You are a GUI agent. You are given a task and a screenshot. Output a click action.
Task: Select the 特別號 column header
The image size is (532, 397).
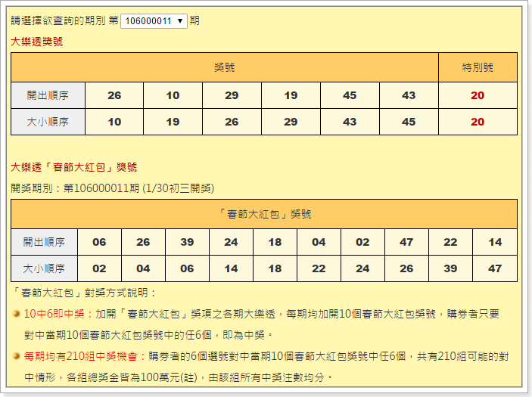(x=478, y=67)
